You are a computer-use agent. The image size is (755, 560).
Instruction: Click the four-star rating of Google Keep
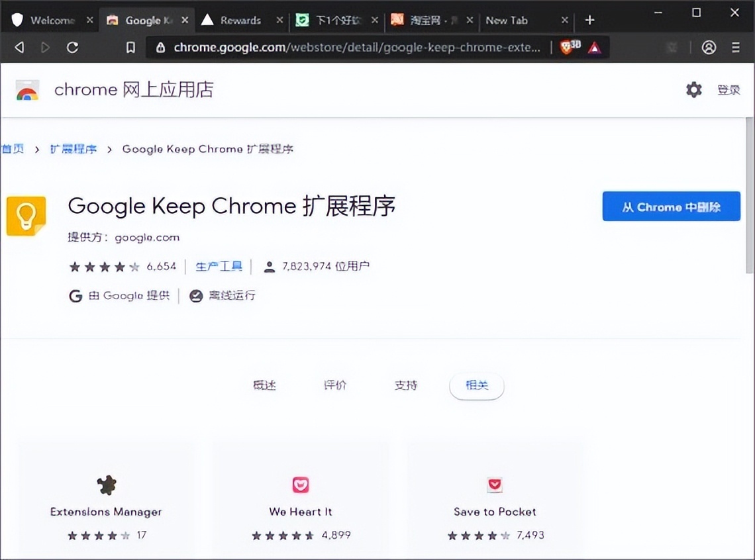[x=104, y=267]
